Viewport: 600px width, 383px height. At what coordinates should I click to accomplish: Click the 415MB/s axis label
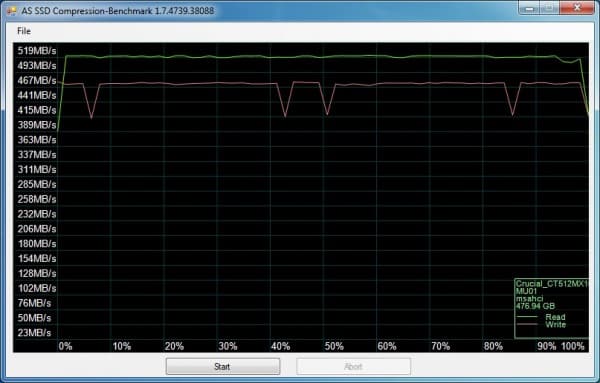click(37, 110)
